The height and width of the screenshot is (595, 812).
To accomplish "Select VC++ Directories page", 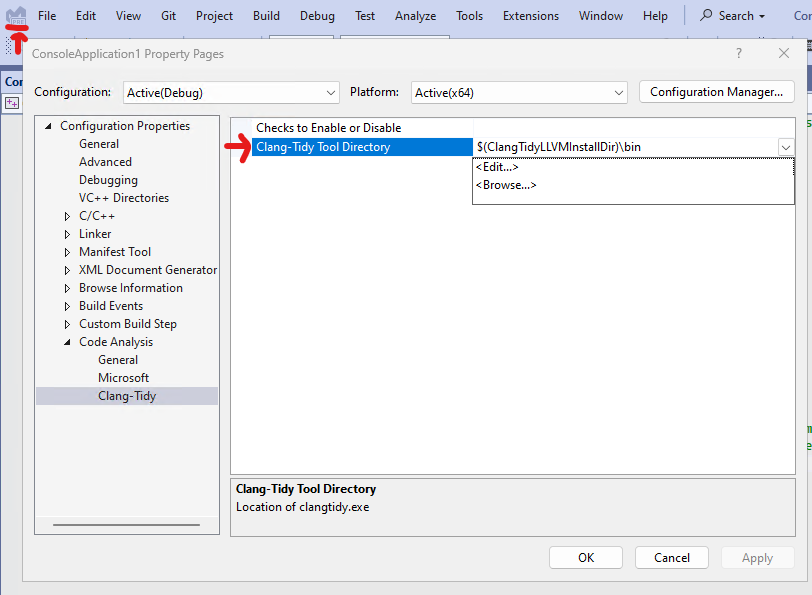I will click(x=124, y=198).
